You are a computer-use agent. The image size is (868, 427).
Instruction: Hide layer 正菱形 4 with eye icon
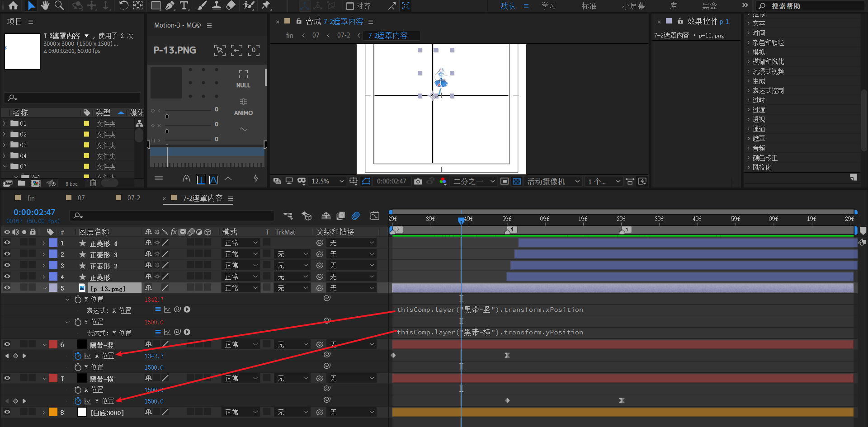[7, 243]
